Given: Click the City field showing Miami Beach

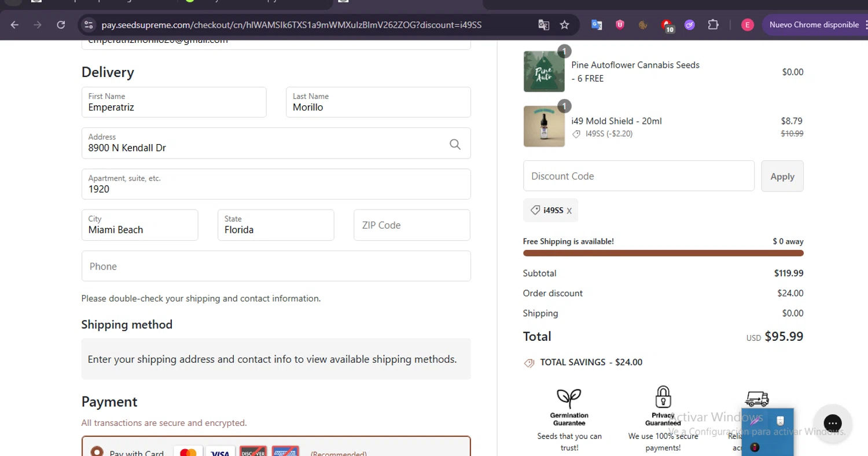Looking at the screenshot, I should (x=139, y=225).
